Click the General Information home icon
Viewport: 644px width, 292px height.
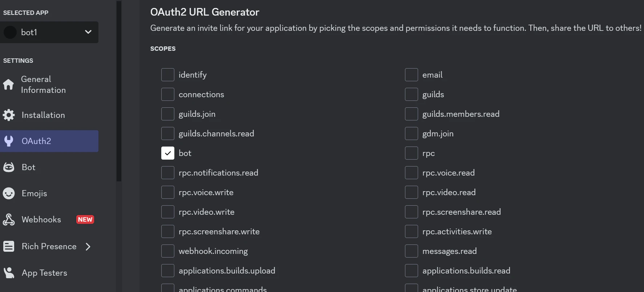click(8, 85)
